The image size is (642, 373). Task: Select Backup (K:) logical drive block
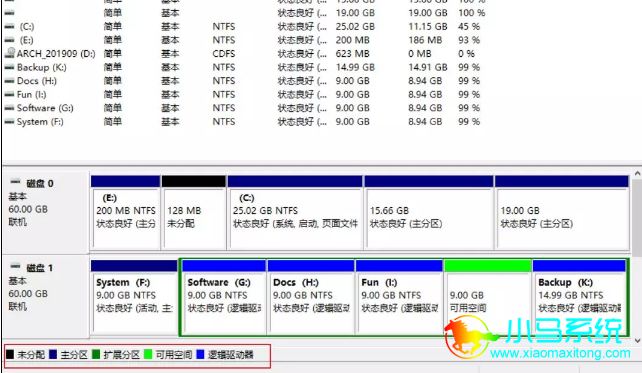(x=579, y=297)
